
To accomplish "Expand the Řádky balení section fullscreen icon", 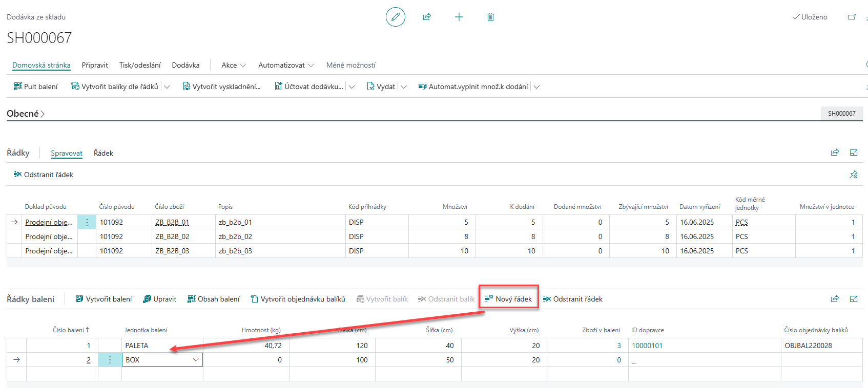I will click(853, 299).
